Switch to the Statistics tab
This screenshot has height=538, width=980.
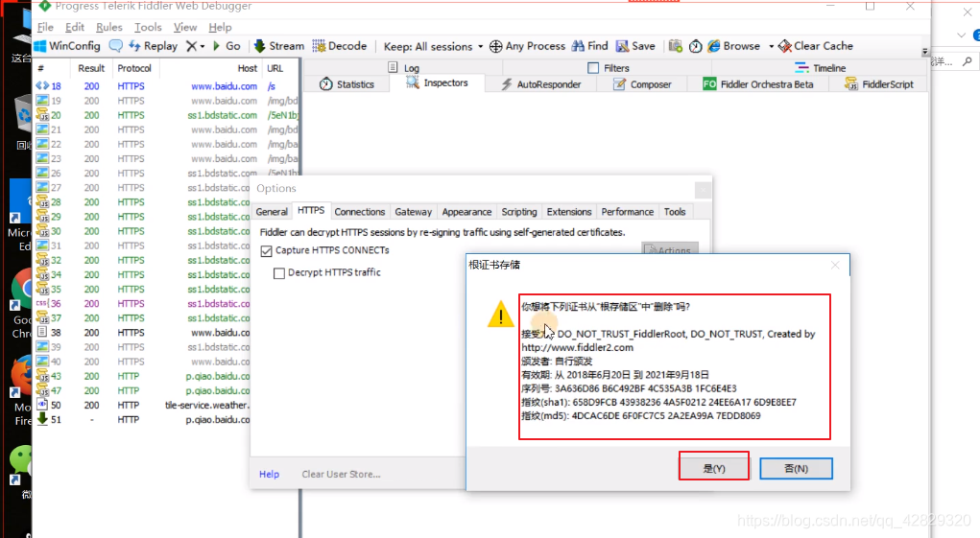click(347, 84)
